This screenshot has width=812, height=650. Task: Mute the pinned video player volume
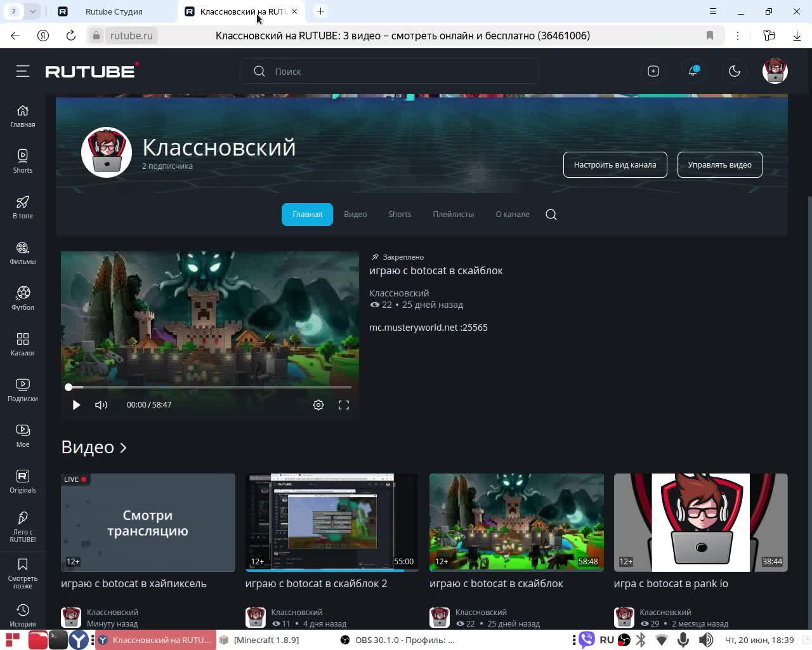[x=101, y=405]
